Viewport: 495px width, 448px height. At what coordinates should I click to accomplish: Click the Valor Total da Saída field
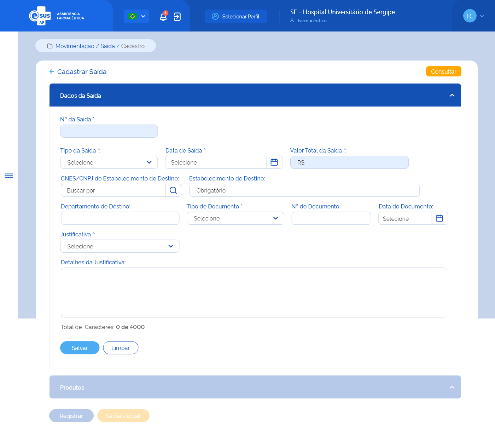(349, 162)
